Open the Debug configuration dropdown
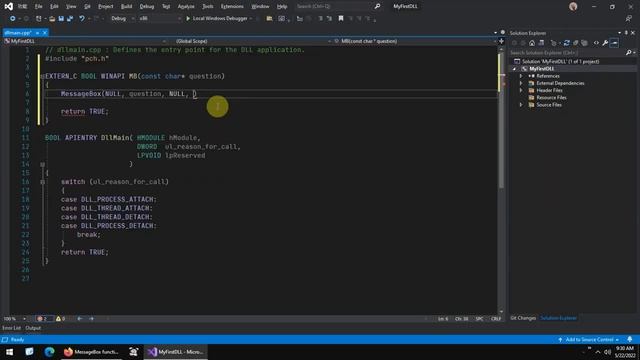640x360 pixels. tap(122, 18)
